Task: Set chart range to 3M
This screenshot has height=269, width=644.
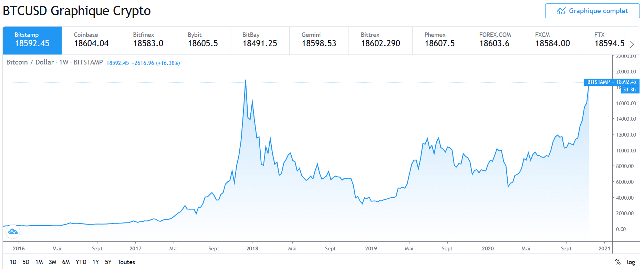Action: coord(52,262)
